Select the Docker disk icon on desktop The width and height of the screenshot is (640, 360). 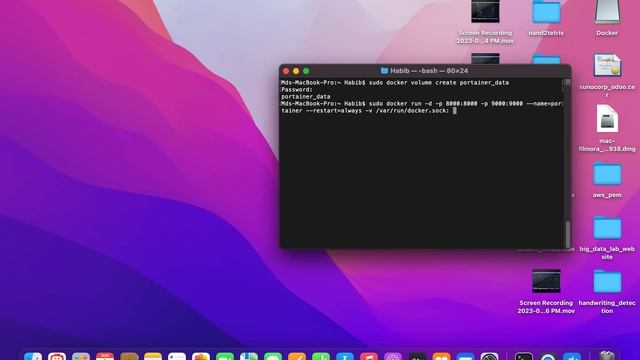point(607,11)
